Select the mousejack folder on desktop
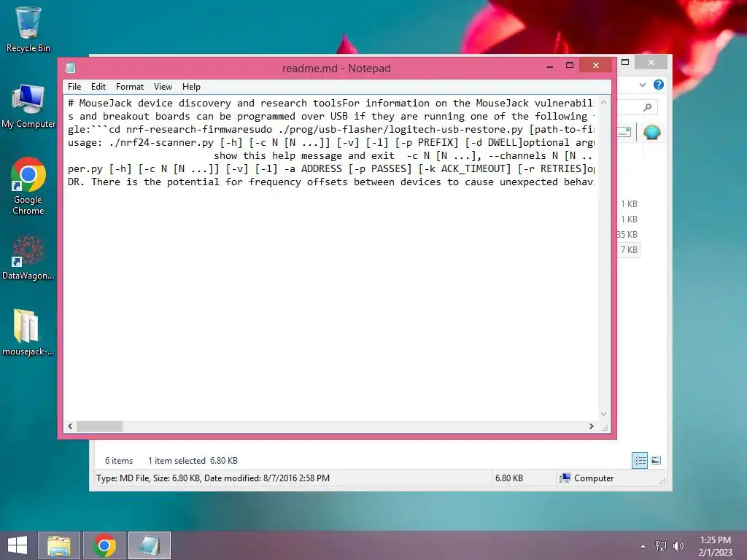The width and height of the screenshot is (747, 560). 28,332
